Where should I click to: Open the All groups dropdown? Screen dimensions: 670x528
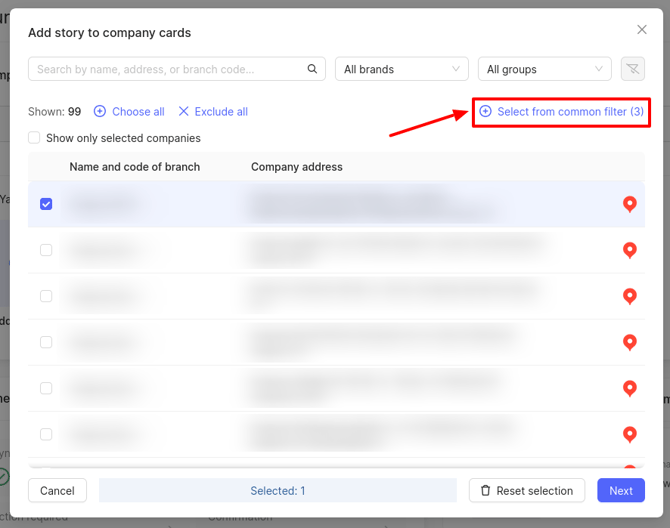(545, 69)
